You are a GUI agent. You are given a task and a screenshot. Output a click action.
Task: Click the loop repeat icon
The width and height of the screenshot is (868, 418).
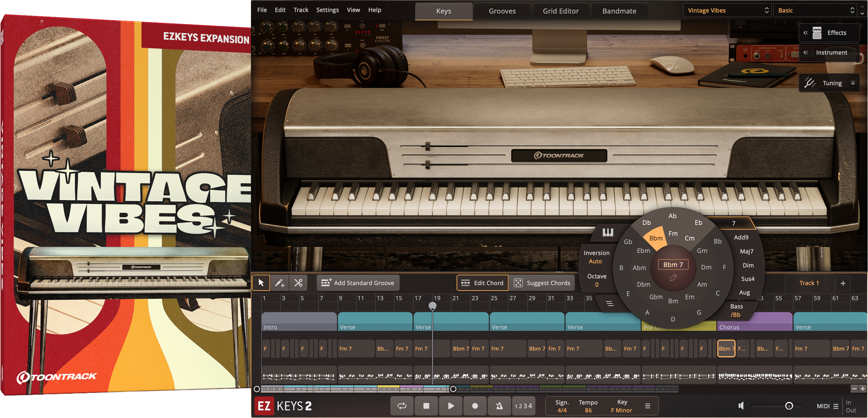coord(402,406)
